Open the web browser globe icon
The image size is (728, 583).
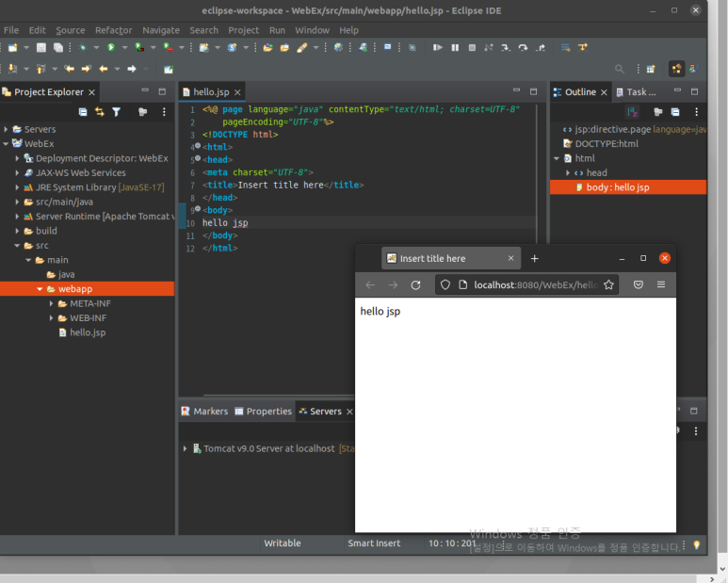[x=338, y=47]
